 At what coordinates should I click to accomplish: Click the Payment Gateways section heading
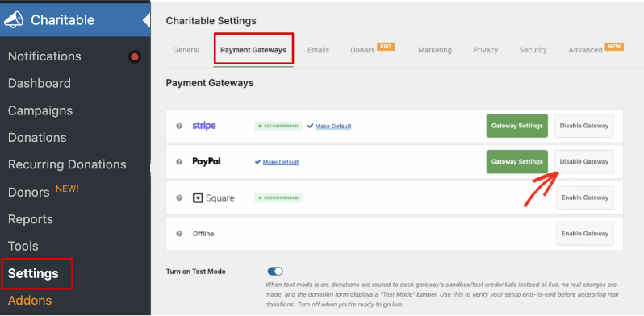pyautogui.click(x=210, y=83)
